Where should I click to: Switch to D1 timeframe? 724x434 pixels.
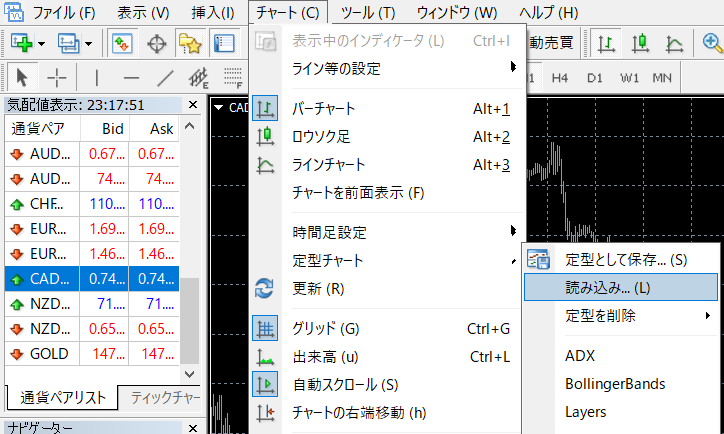595,78
